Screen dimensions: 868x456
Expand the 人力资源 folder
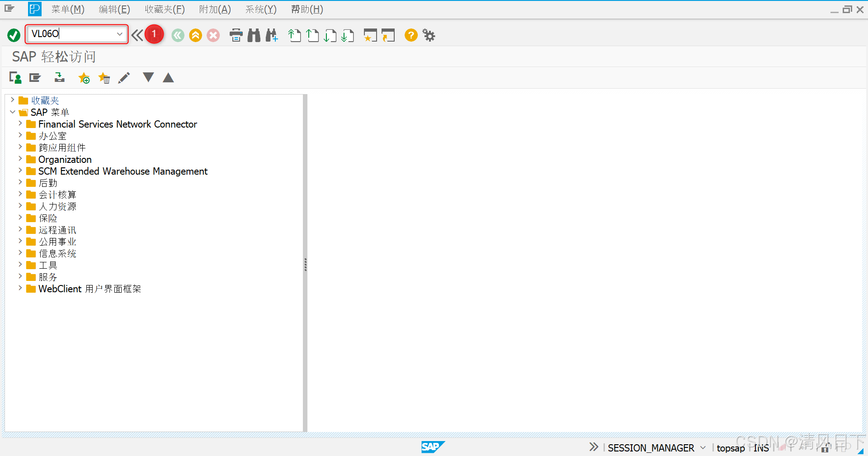click(x=20, y=206)
